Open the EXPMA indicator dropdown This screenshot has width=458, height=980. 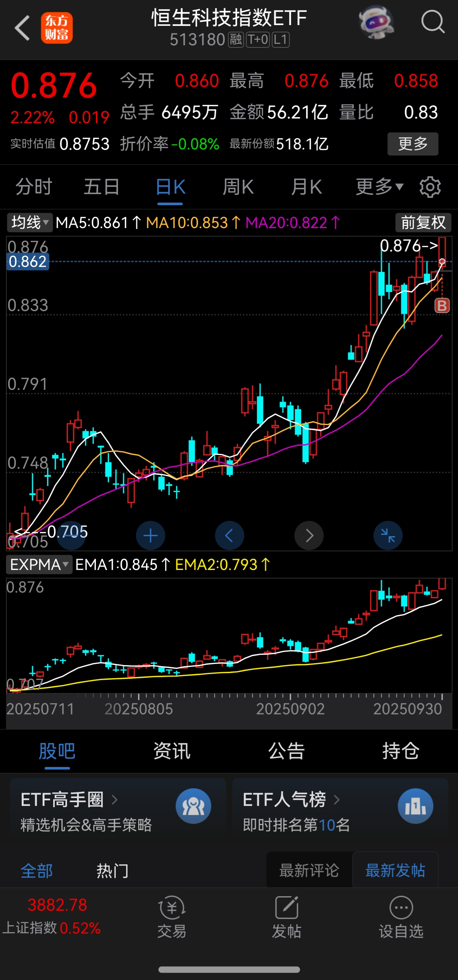39,565
